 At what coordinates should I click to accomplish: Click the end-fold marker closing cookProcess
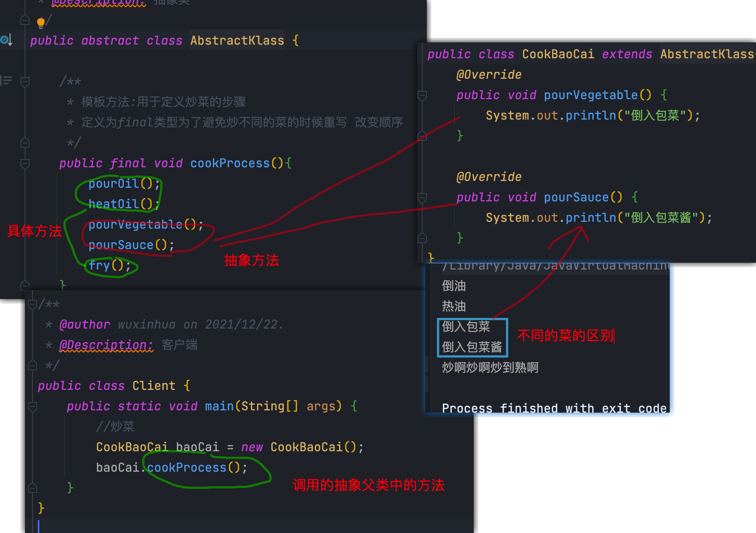25,285
